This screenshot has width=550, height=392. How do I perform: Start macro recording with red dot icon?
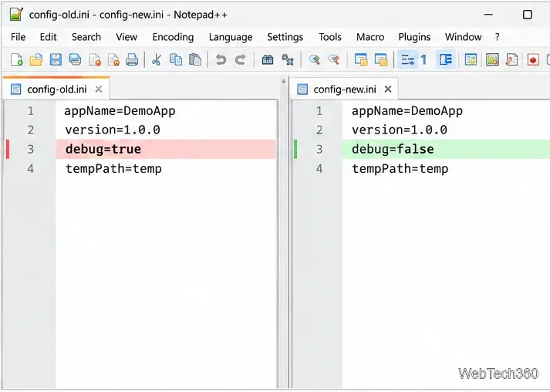[x=533, y=59]
